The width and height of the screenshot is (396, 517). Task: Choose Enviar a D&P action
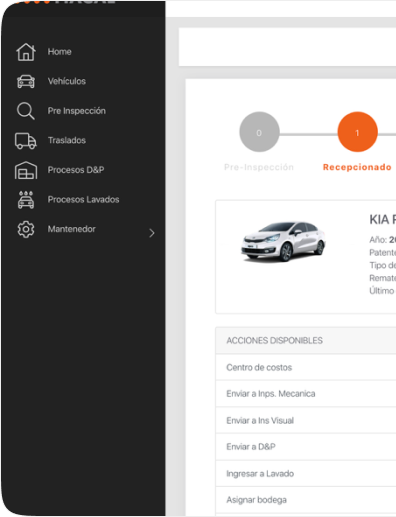(x=306, y=447)
